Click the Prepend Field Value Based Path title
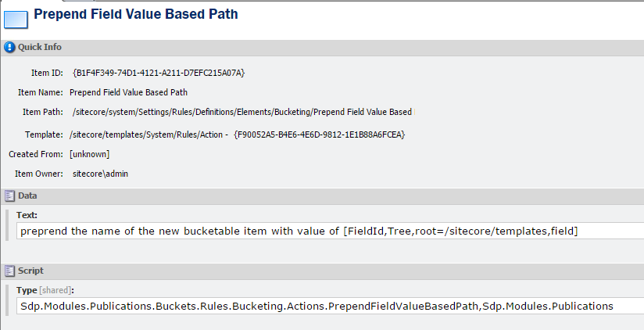The height and width of the screenshot is (330, 644). (136, 14)
